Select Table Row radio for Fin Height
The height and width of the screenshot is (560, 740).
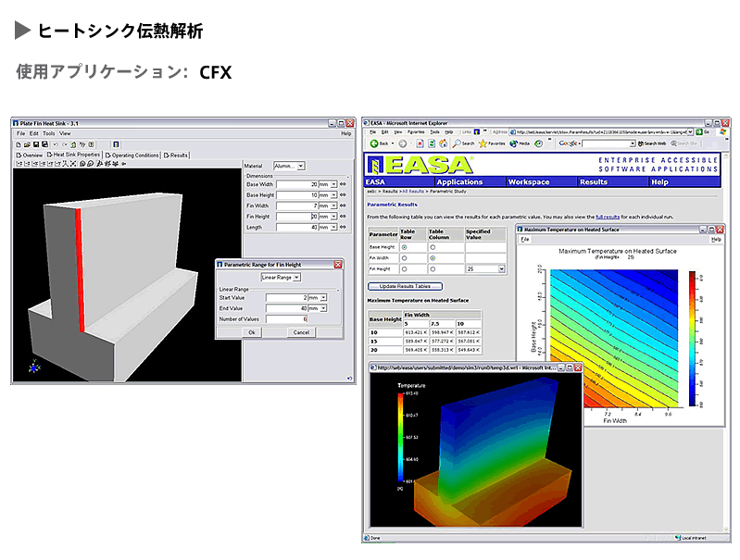coord(405,269)
